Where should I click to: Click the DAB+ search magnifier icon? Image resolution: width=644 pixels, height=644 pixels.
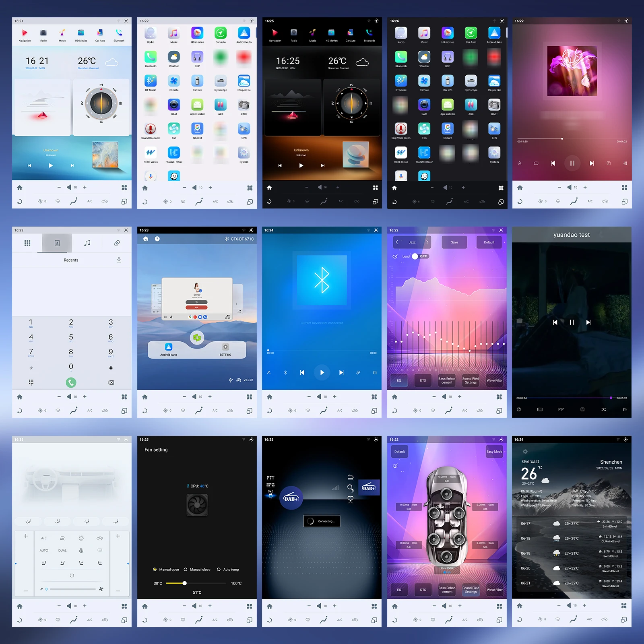point(351,487)
